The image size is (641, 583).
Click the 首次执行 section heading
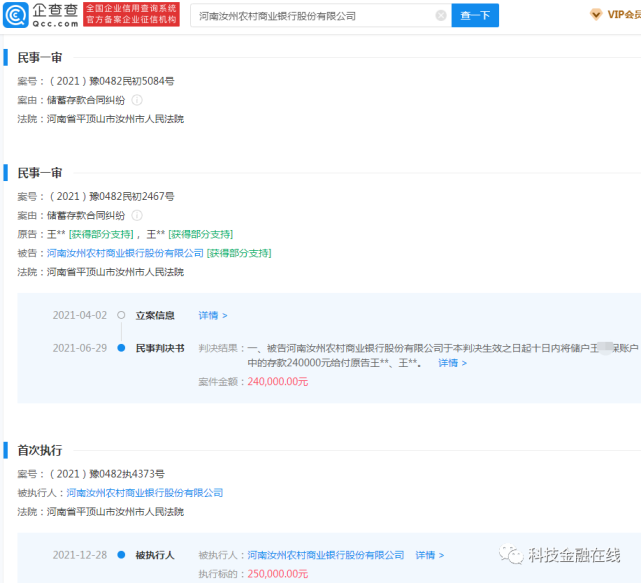click(40, 451)
